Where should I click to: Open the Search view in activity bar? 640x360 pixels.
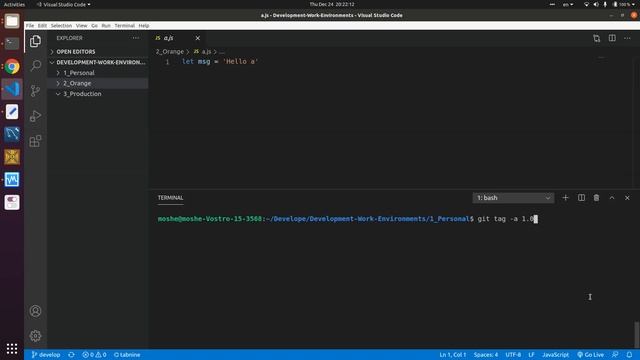tap(36, 66)
